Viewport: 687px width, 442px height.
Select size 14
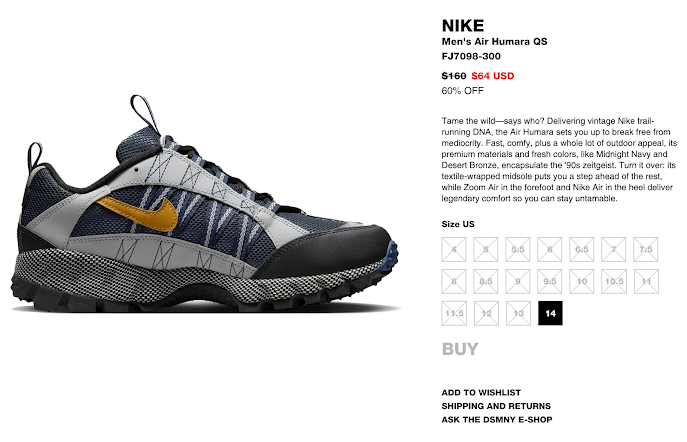pos(550,313)
